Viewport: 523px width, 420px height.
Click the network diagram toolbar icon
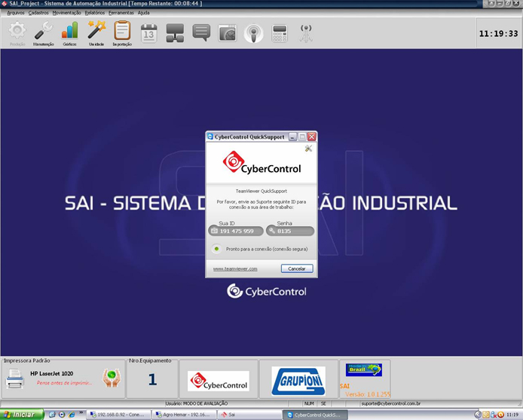point(175,32)
